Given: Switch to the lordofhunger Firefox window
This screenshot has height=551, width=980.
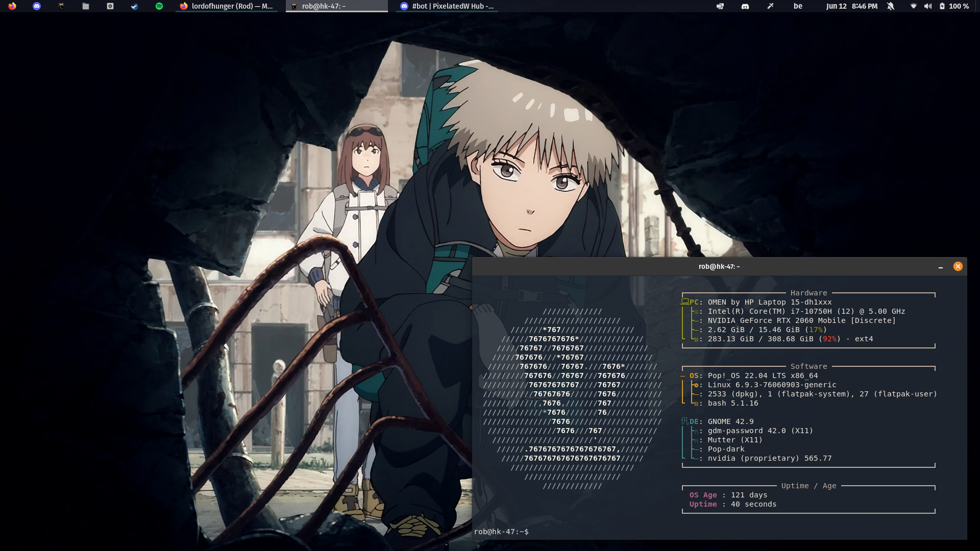Looking at the screenshot, I should [227, 6].
